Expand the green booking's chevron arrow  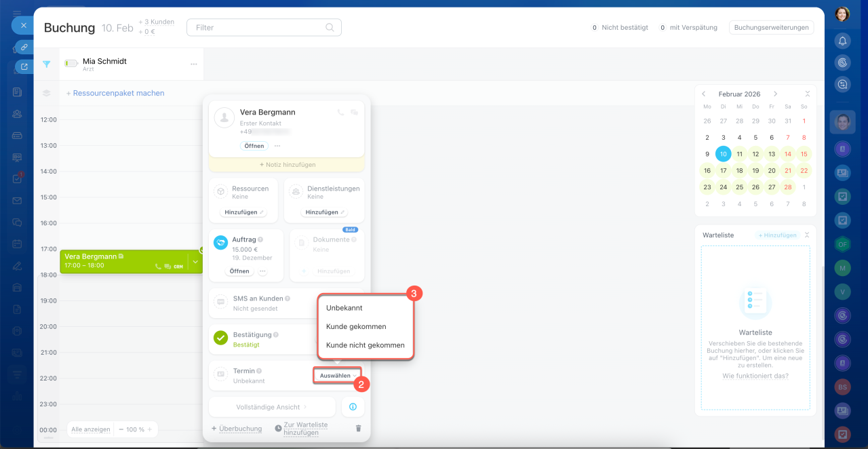pyautogui.click(x=195, y=262)
